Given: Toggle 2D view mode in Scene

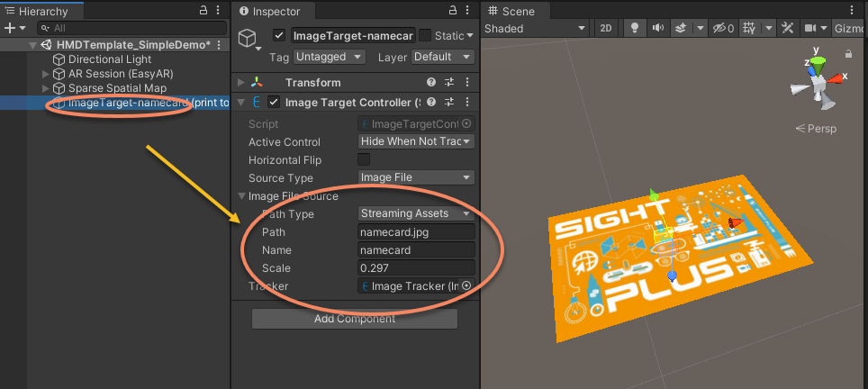Looking at the screenshot, I should [606, 28].
